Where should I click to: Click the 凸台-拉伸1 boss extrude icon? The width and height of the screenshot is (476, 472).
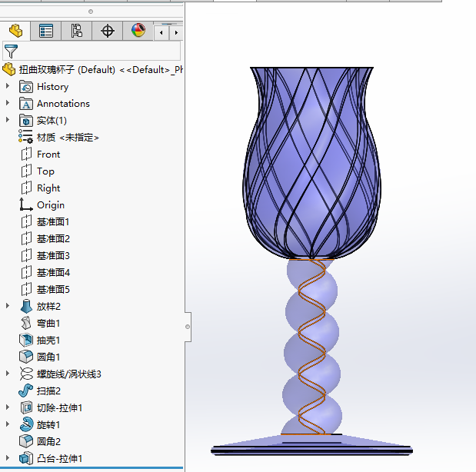pyautogui.click(x=26, y=458)
